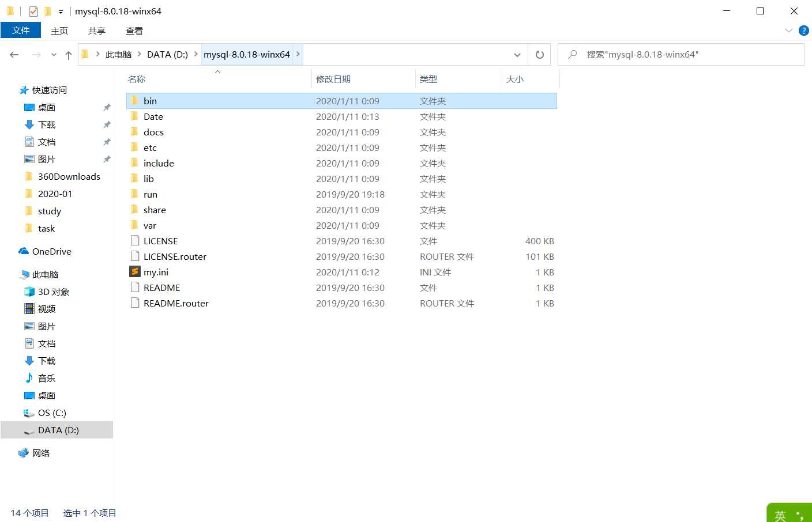Viewport: 812px width, 522px height.
Task: Go up one level with up arrow
Action: point(69,55)
